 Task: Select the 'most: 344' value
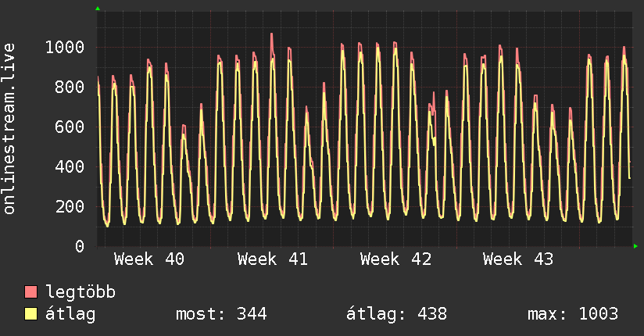pyautogui.click(x=221, y=314)
